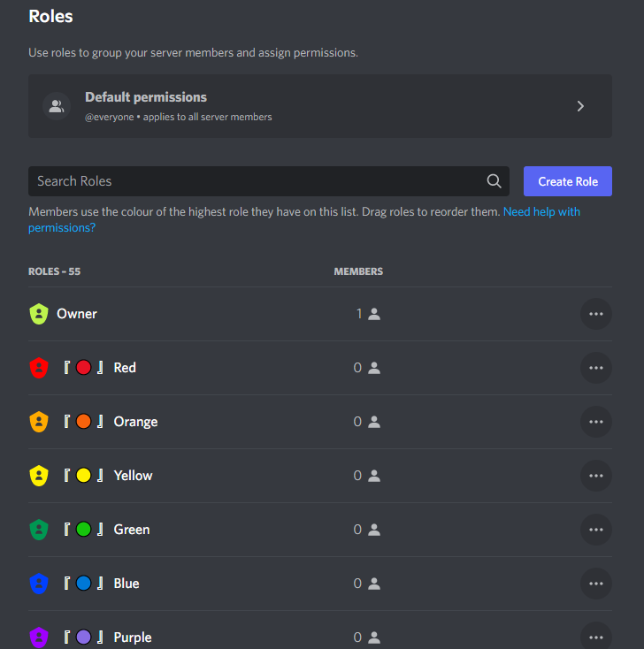The width and height of the screenshot is (644, 649).
Task: Open the Owner role more options menu
Action: tap(595, 314)
